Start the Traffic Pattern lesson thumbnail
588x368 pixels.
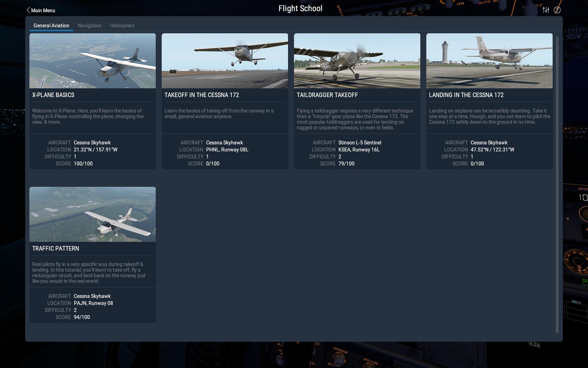[92, 214]
